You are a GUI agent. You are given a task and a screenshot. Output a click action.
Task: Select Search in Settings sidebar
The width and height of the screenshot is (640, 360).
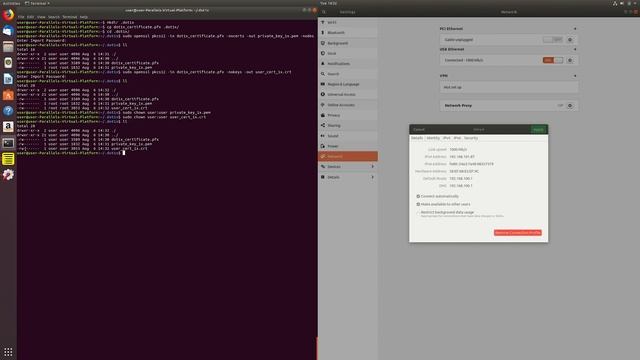point(348,74)
